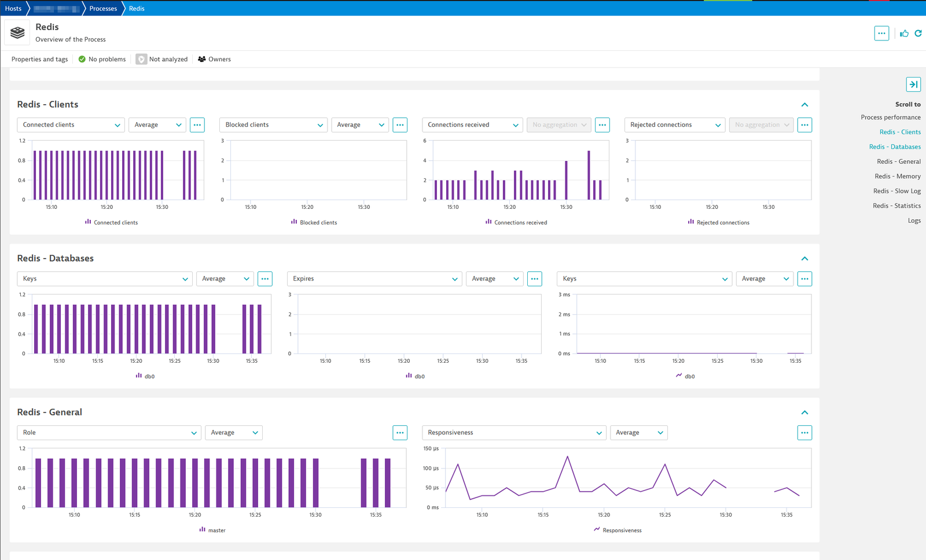
Task: Open options for Responsiveness chart
Action: click(x=804, y=433)
